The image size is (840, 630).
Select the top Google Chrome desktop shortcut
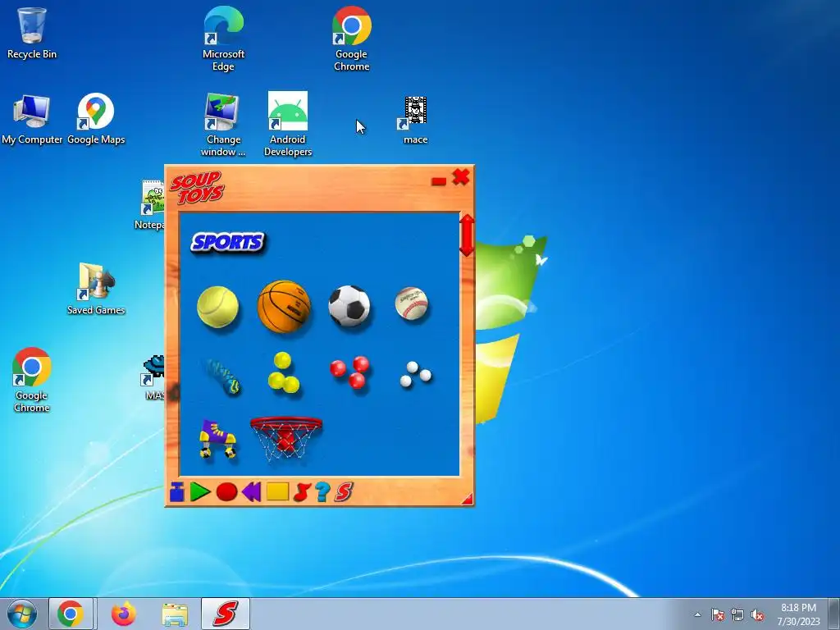tap(351, 39)
